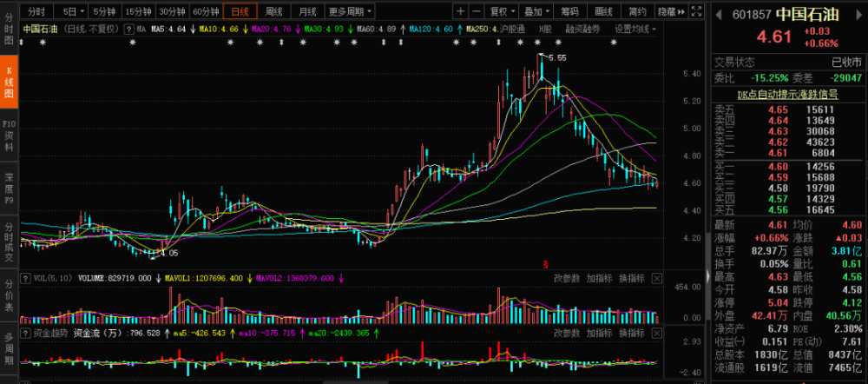Click the MA5:4.64 indicator label
The image size is (868, 384).
pos(168,30)
